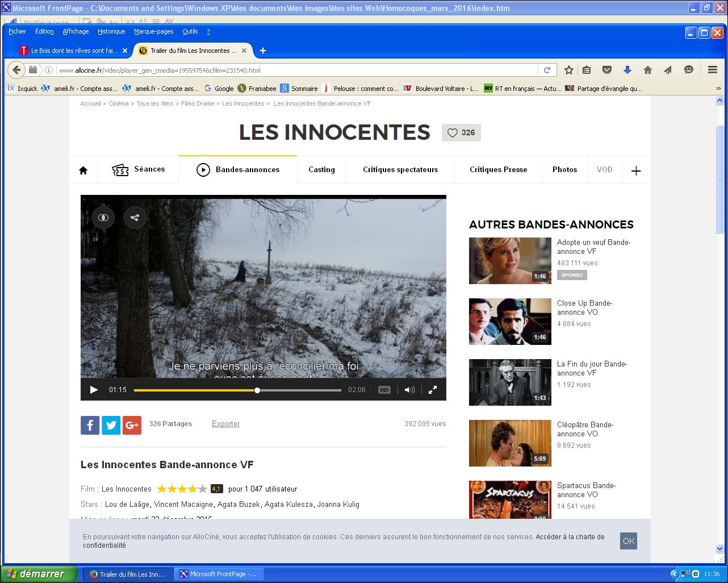Go to Firefox home page icon
This screenshot has height=583, width=728.
point(648,70)
